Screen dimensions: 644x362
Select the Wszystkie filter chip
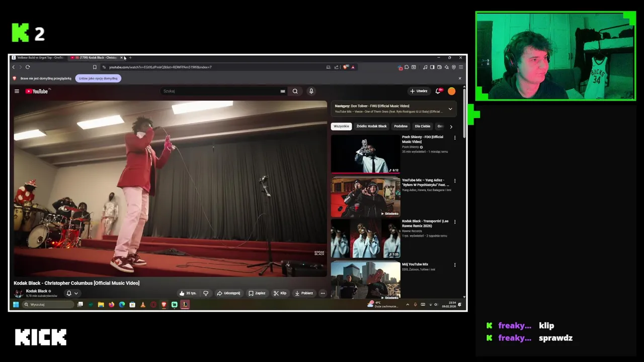pos(341,126)
